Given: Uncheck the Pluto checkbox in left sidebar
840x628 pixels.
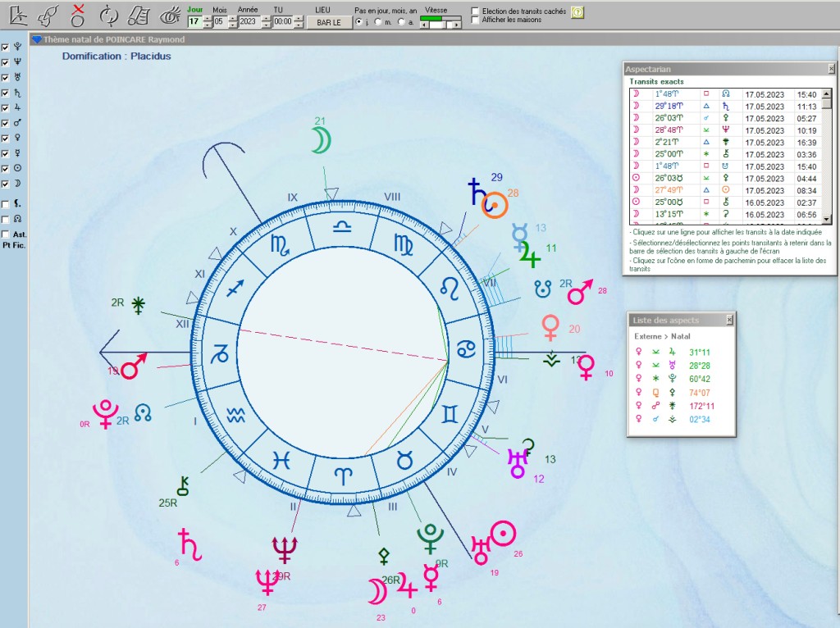Looking at the screenshot, I should click(x=7, y=47).
